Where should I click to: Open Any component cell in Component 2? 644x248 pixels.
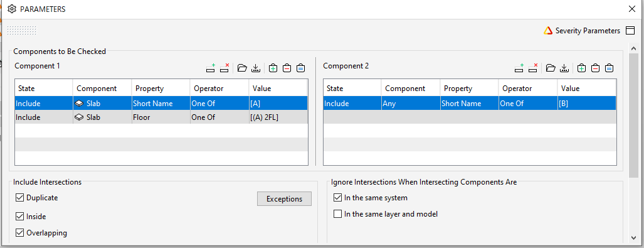(411, 103)
